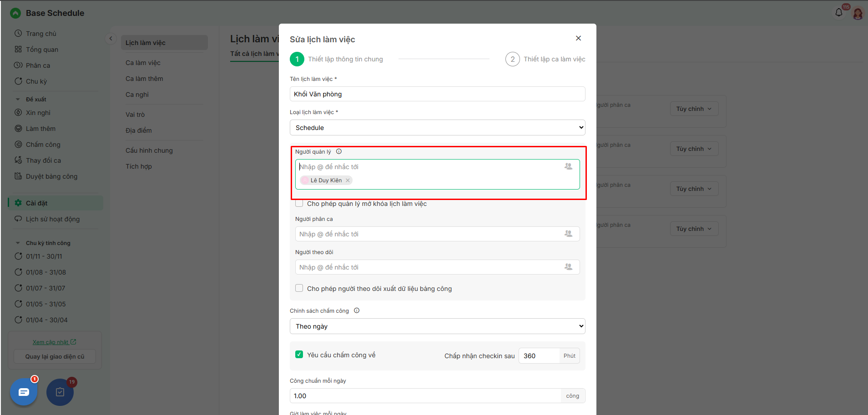Click the Cài đặt gear icon

point(18,203)
